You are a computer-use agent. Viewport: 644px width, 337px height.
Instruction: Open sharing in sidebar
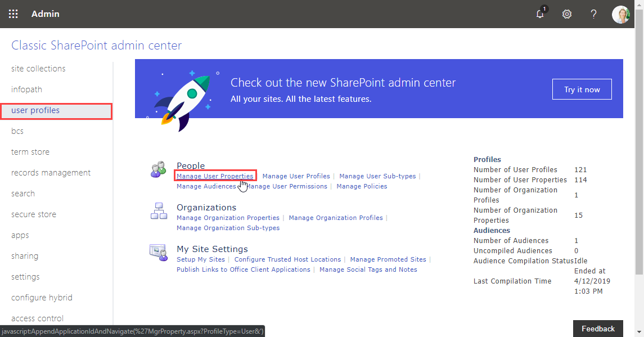click(x=25, y=256)
